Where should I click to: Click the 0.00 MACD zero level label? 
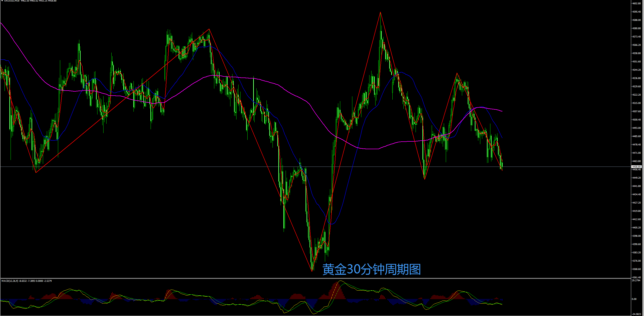click(x=634, y=299)
